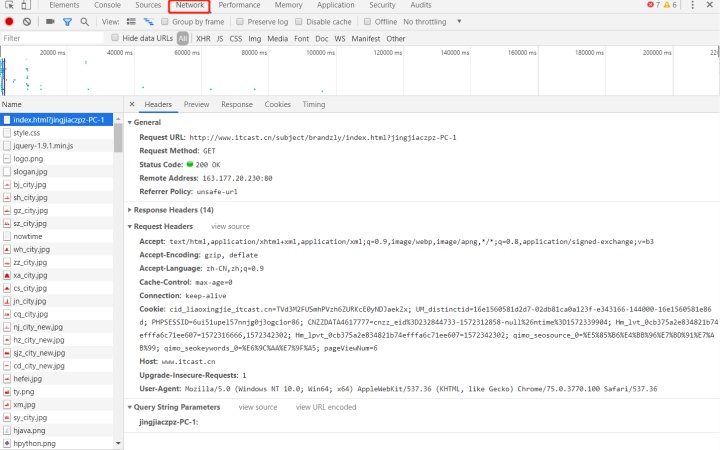The width and height of the screenshot is (720, 450).
Task: Open the Memory tab
Action: pos(288,5)
